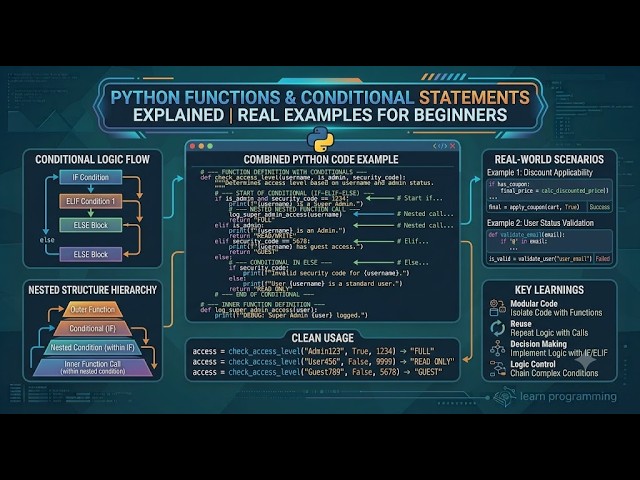Click the 'if has_coupon:' code line
640x480 pixels.
click(509, 184)
